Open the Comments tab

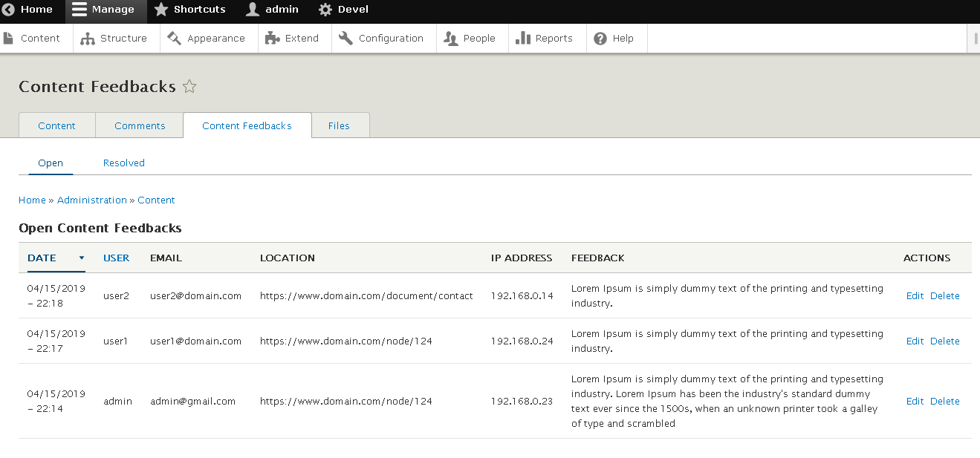(139, 125)
